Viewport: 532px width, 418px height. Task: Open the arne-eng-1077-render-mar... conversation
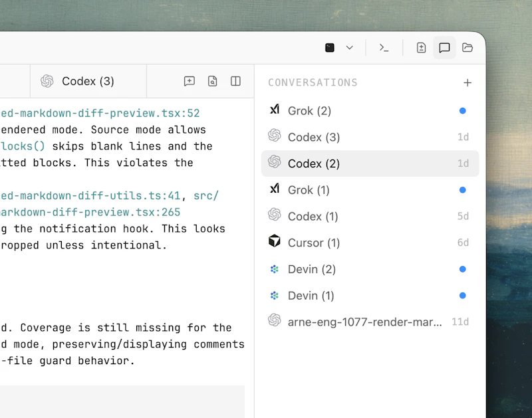coord(370,322)
